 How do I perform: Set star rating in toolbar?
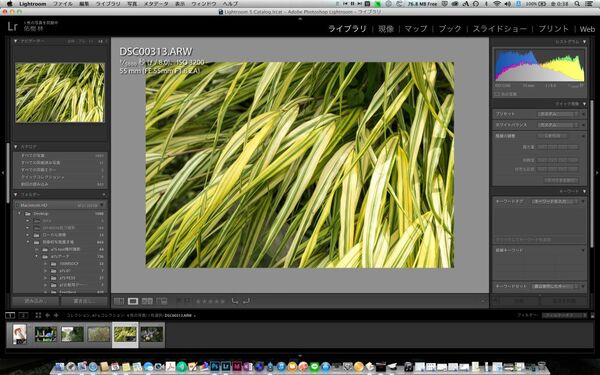click(210, 301)
